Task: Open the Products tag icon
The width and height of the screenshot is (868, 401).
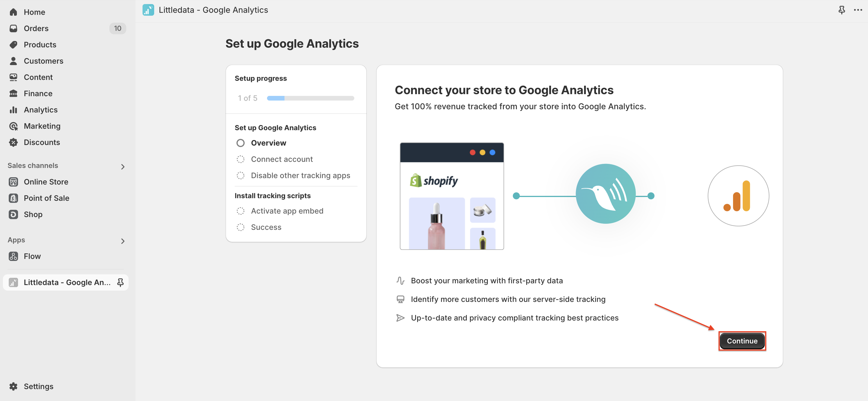Action: [13, 45]
